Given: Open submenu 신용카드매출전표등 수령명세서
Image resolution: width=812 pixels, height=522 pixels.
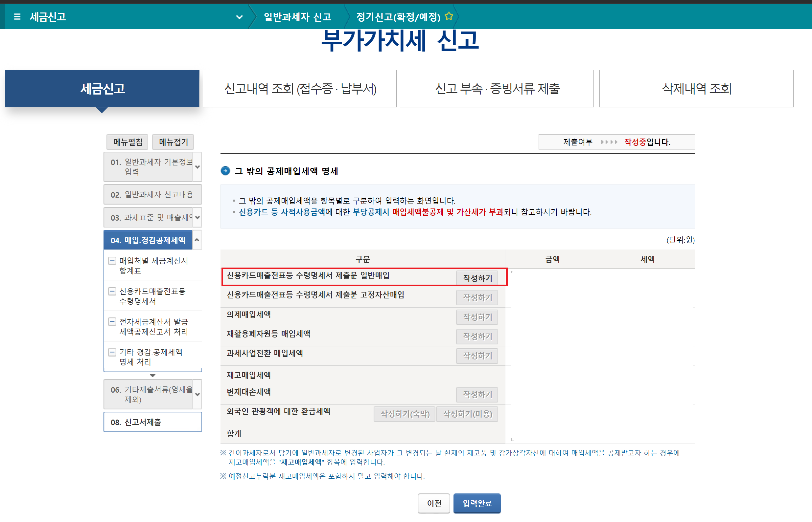Looking at the screenshot, I should point(152,296).
